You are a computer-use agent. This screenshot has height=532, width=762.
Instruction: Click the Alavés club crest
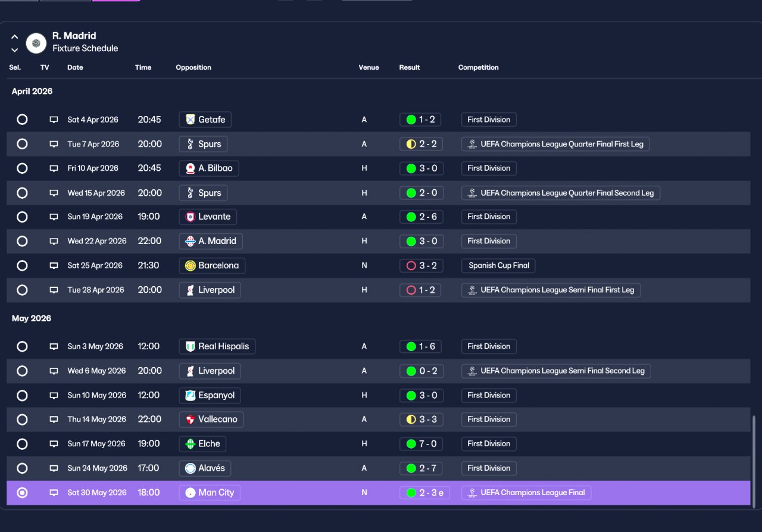(x=190, y=468)
